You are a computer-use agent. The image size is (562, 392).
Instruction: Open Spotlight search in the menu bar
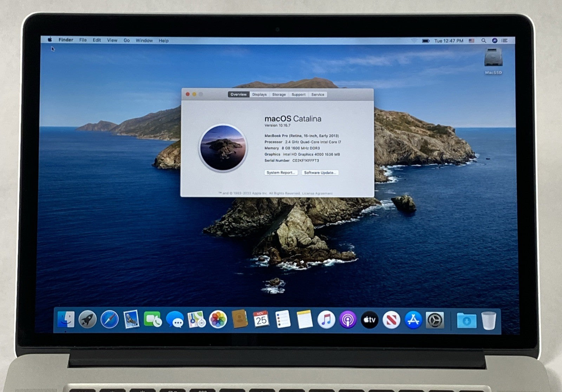(484, 40)
